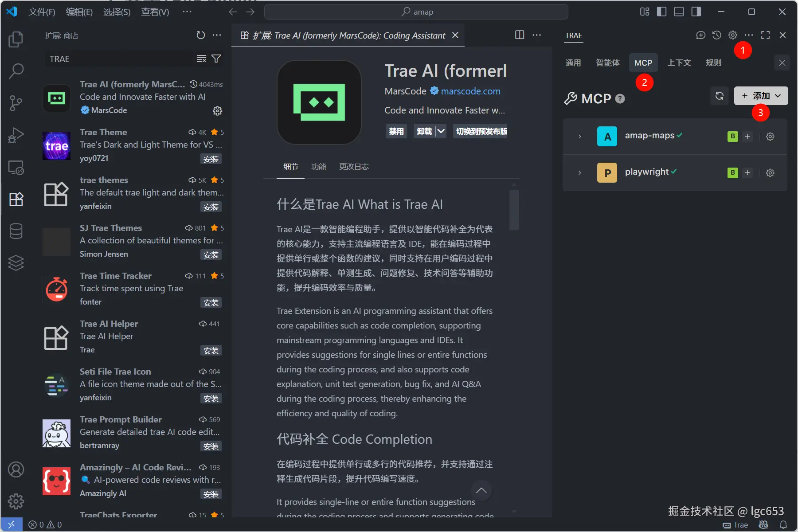The height and width of the screenshot is (532, 798).
Task: Add playwright server to an agent with plus
Action: [x=748, y=173]
